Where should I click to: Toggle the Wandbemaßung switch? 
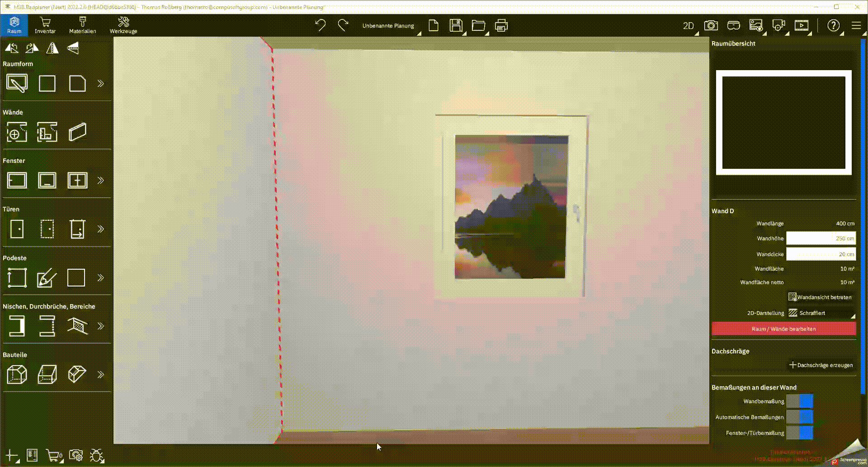799,401
